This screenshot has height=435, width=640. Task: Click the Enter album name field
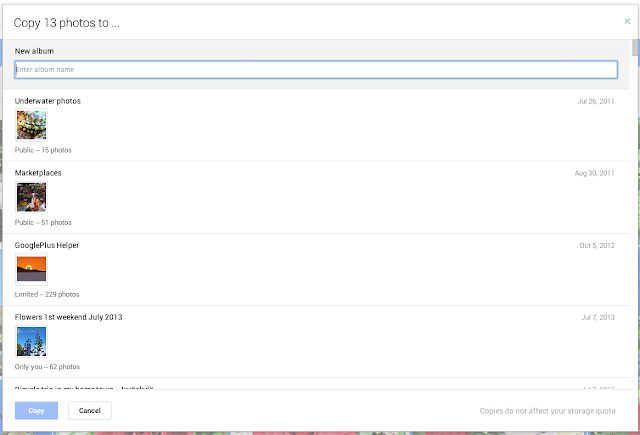pos(315,69)
